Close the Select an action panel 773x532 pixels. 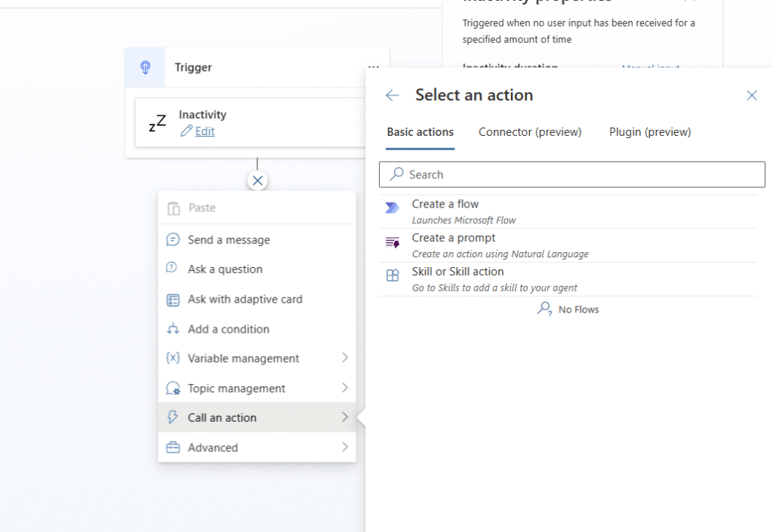(751, 95)
